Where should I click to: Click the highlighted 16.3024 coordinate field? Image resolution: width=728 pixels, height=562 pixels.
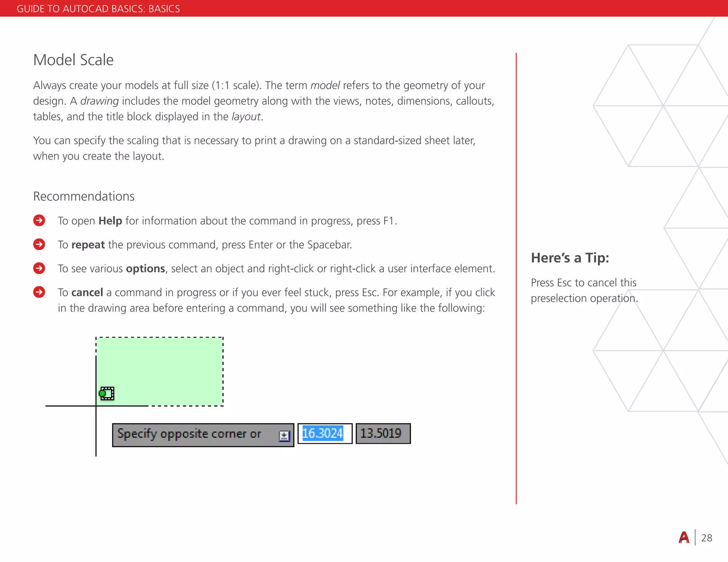324,433
